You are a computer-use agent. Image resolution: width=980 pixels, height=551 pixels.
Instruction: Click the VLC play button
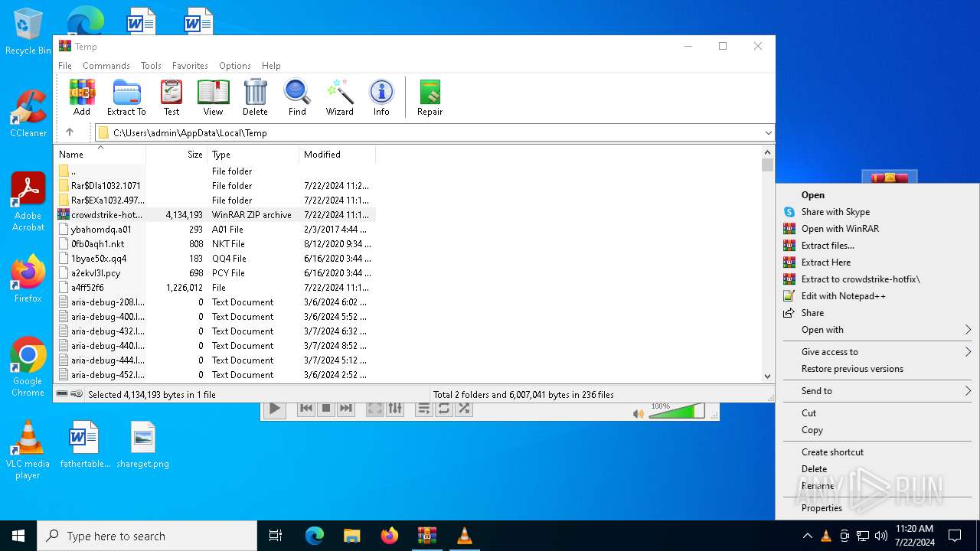point(274,409)
